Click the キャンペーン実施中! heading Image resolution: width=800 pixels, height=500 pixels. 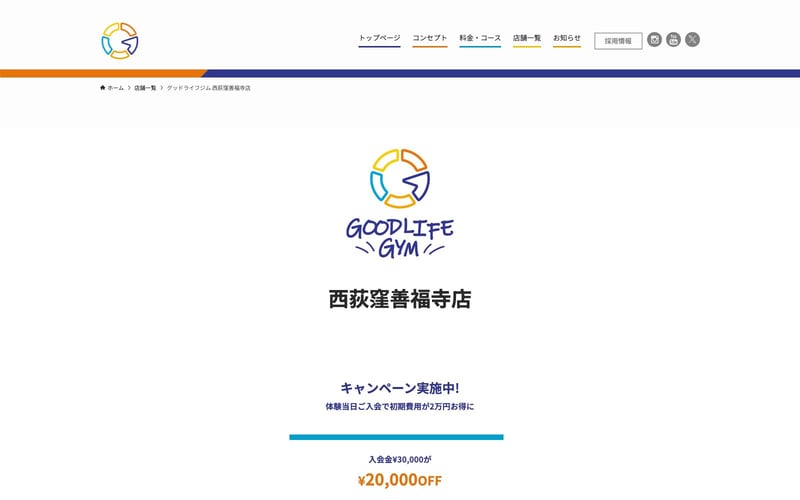click(x=400, y=388)
